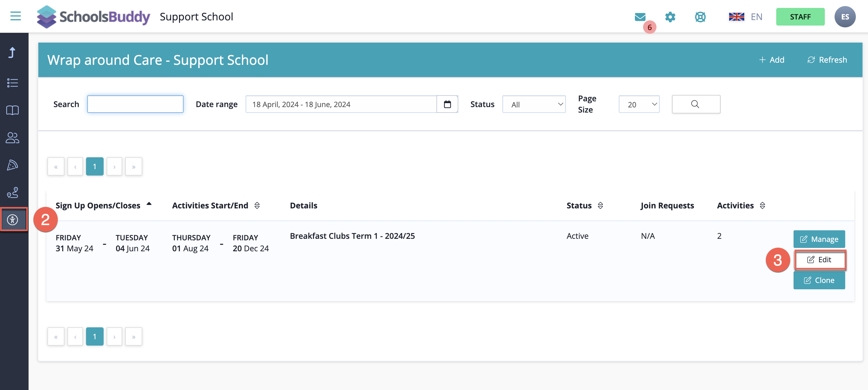Viewport: 868px width, 390px height.
Task: Click Manage for Breakfast Clubs Term 1
Action: coord(819,239)
